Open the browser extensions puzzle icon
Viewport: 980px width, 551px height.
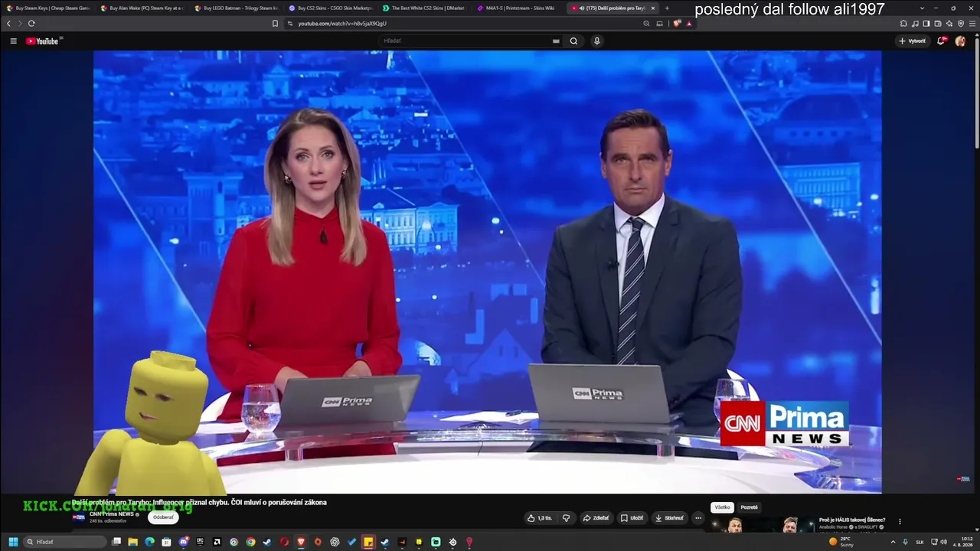click(x=903, y=24)
